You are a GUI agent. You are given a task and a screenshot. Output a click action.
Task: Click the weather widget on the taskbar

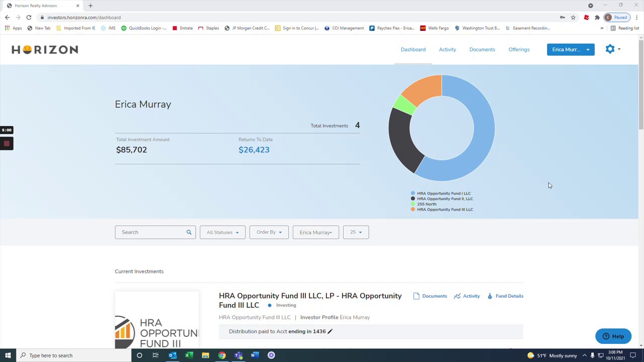point(552,355)
